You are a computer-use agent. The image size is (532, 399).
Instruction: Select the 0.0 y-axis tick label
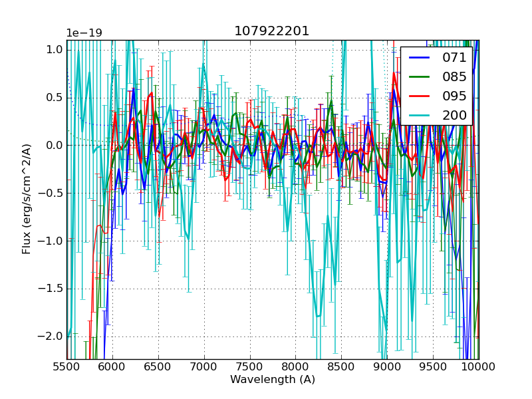pyautogui.click(x=55, y=146)
